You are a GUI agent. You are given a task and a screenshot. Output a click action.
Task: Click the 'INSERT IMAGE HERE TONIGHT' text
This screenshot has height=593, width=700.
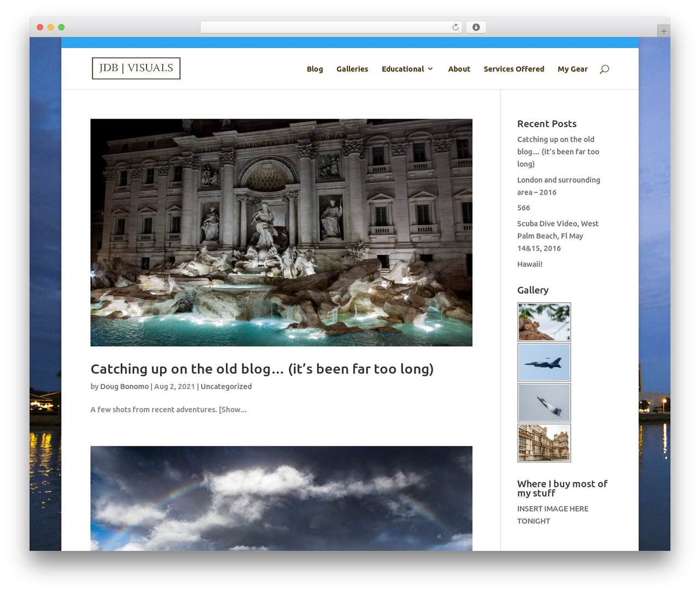click(553, 515)
